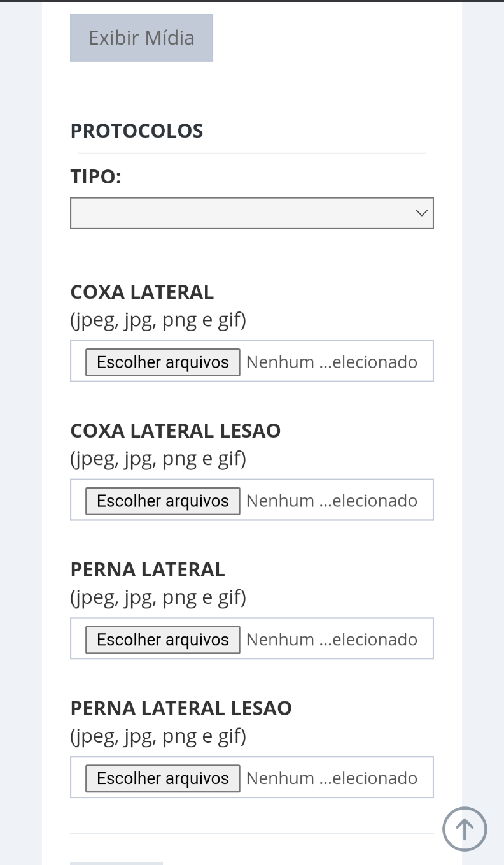Click 'Nenhum ...elecionado' text in COXA LATERAL LESAO field
Image resolution: width=504 pixels, height=865 pixels.
332,501
